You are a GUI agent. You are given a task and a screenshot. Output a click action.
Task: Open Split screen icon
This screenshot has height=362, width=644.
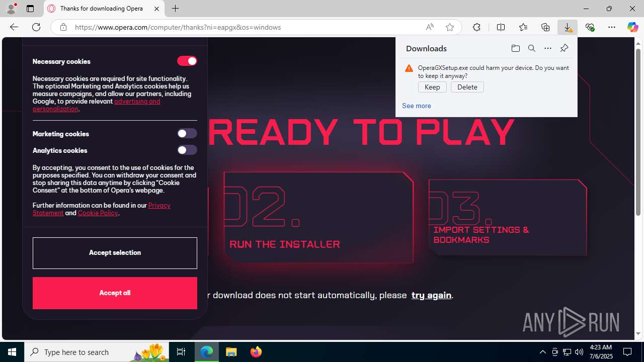[501, 27]
